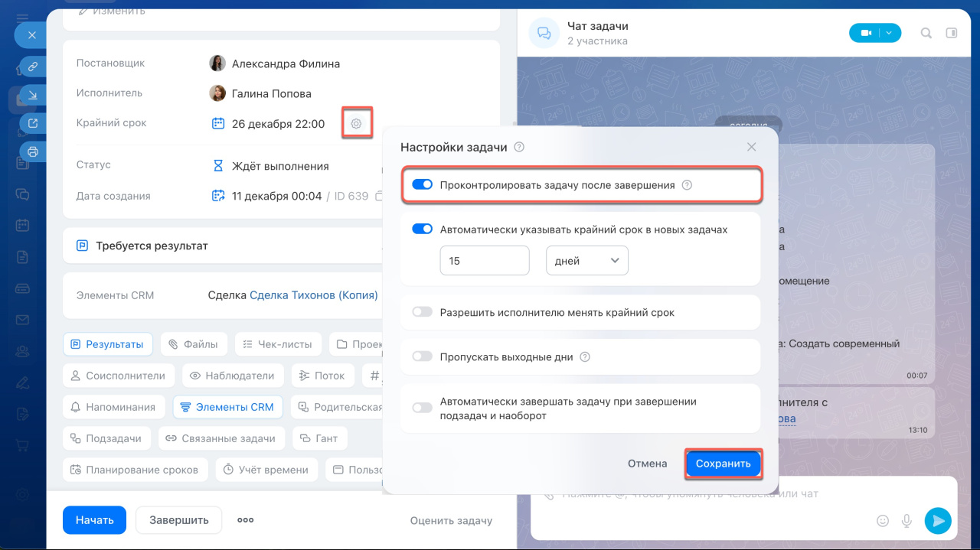Switch to the Чек-листы tab

point(277,344)
